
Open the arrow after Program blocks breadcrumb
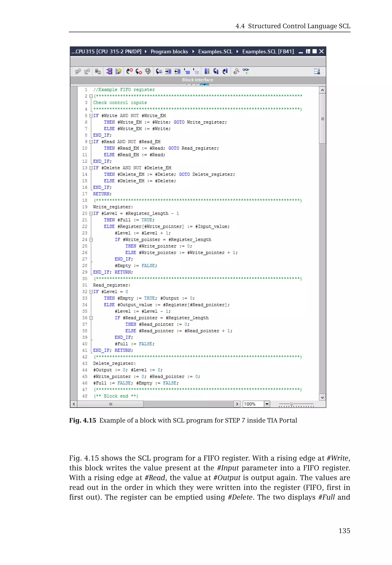coord(193,52)
